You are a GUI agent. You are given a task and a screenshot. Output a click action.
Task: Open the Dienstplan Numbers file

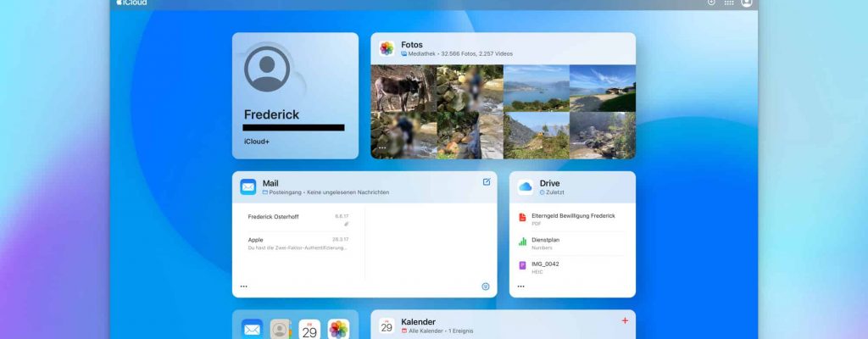click(x=572, y=242)
